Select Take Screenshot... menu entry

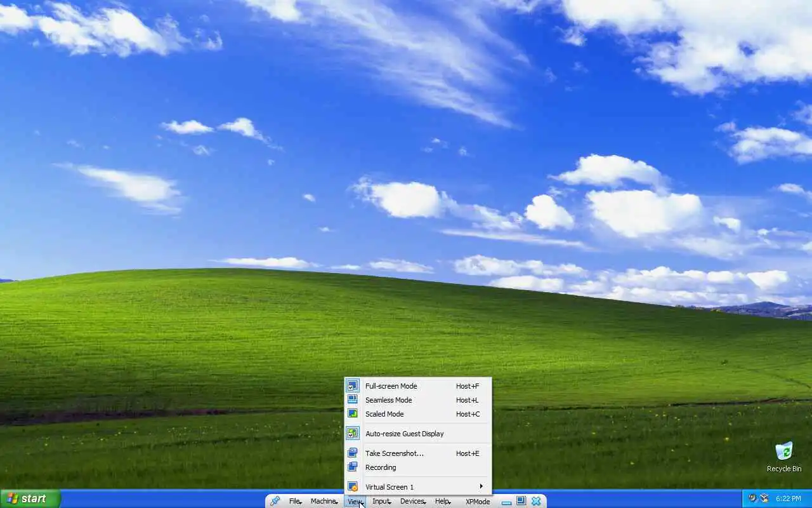pyautogui.click(x=418, y=453)
